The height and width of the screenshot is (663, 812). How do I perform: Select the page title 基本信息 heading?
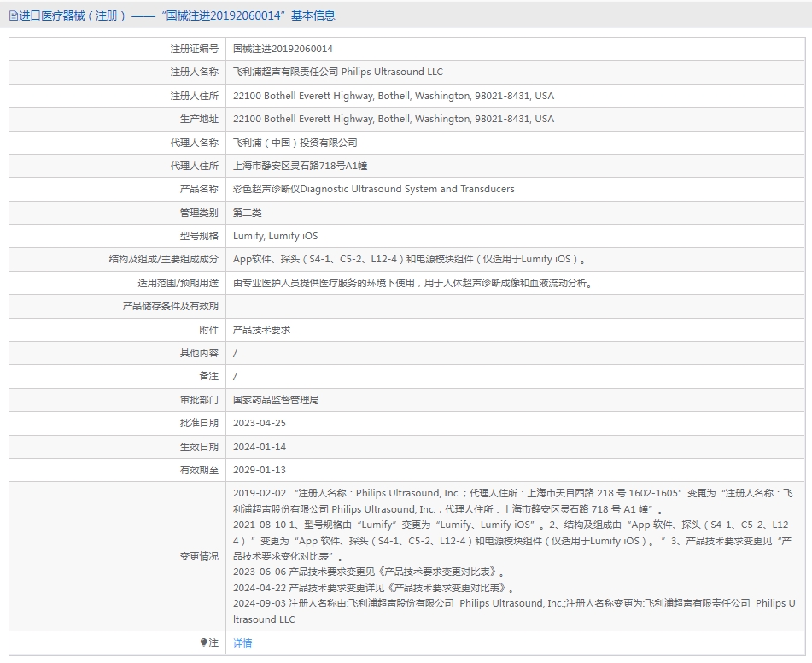point(313,15)
